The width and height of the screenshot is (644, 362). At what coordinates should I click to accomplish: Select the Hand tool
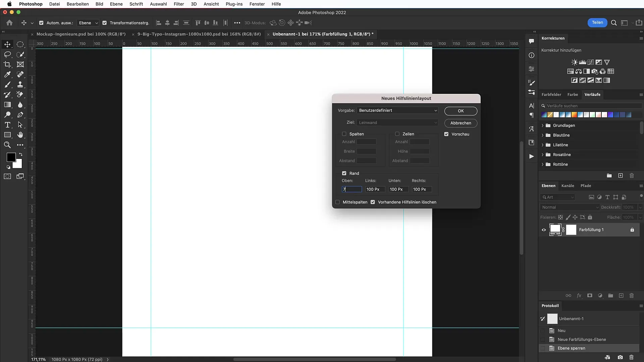tap(20, 135)
